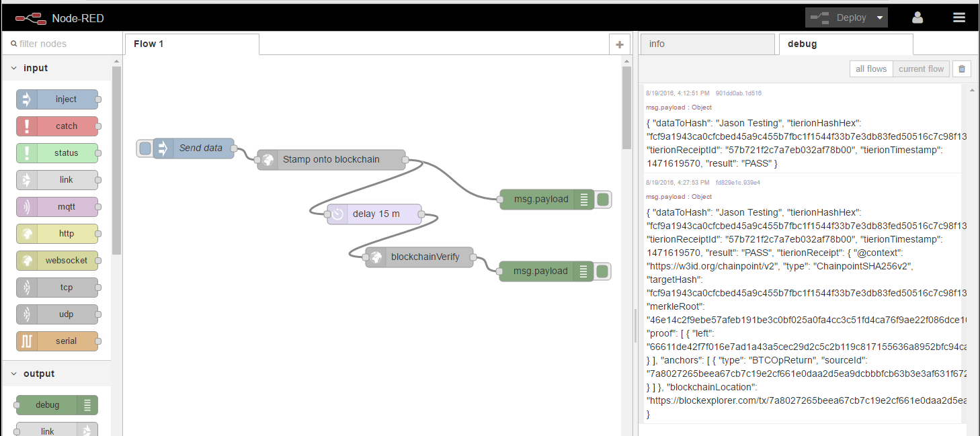Click the Node-RED logo in the header

[30, 18]
